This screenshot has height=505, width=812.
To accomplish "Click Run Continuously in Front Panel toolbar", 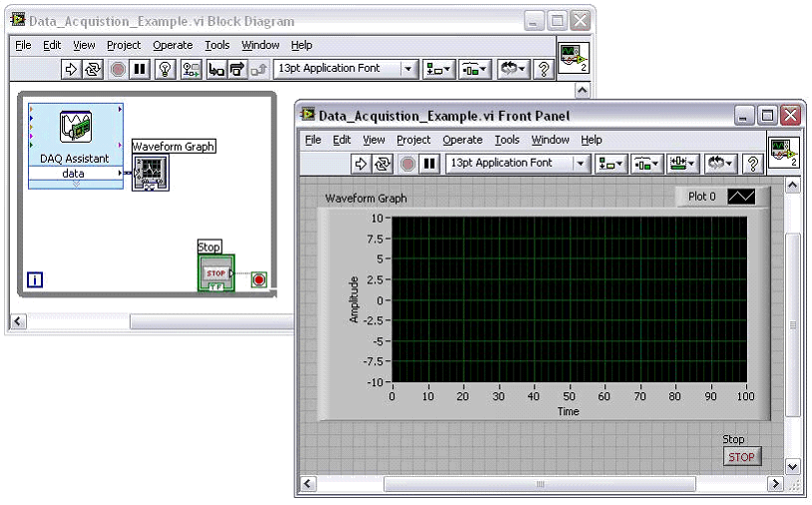I will pyautogui.click(x=383, y=164).
